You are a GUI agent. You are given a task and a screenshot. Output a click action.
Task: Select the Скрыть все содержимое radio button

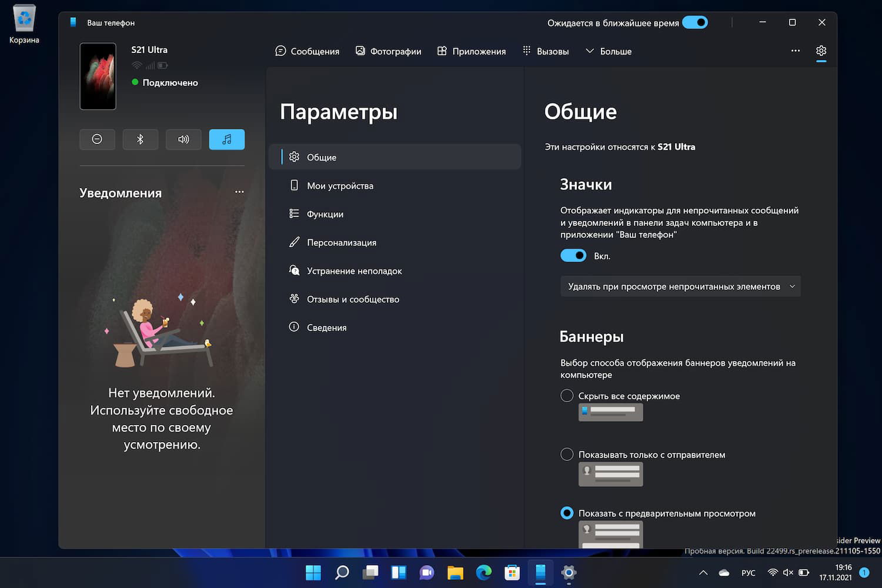[567, 396]
